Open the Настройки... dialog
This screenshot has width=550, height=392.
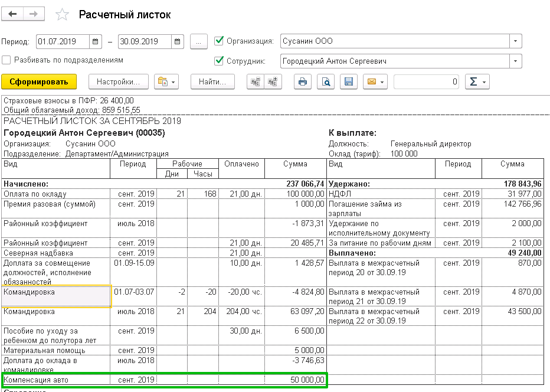pos(118,82)
